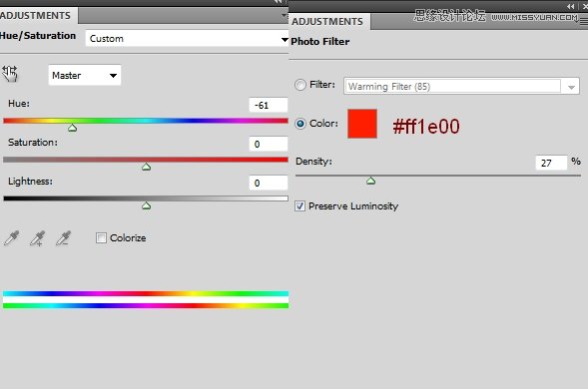The width and height of the screenshot is (588, 389).
Task: Click the Density value field showing 27
Action: (551, 163)
